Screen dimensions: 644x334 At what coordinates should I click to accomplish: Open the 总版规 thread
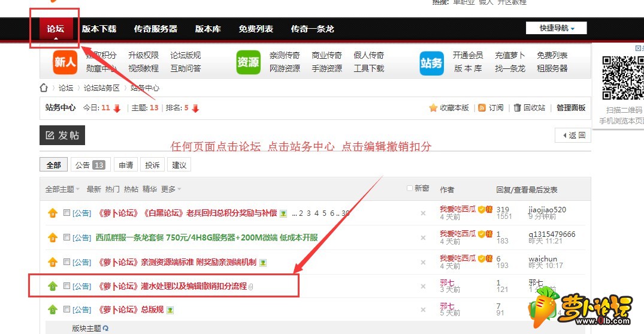pos(130,310)
